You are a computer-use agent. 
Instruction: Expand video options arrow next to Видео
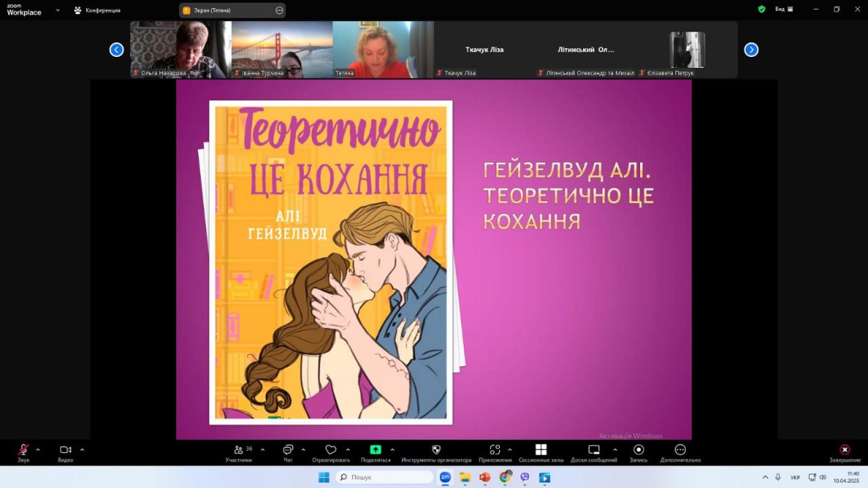82,449
